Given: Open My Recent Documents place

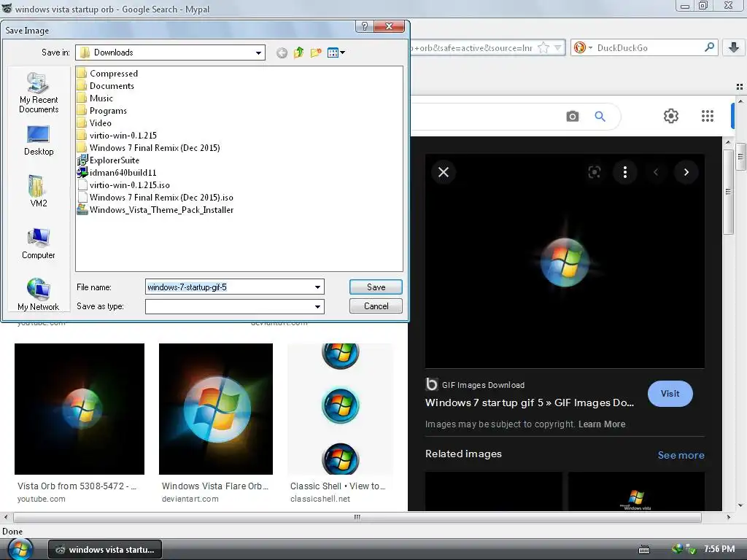Looking at the screenshot, I should tap(39, 93).
